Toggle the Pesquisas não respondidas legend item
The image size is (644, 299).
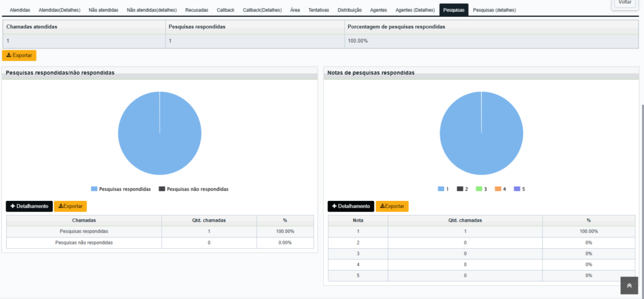pyautogui.click(x=194, y=189)
